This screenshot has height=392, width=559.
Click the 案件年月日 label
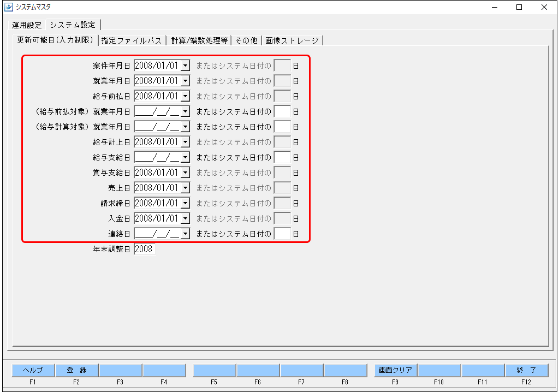111,66
